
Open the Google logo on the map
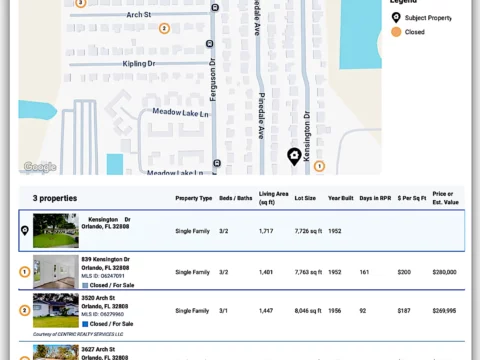click(40, 167)
